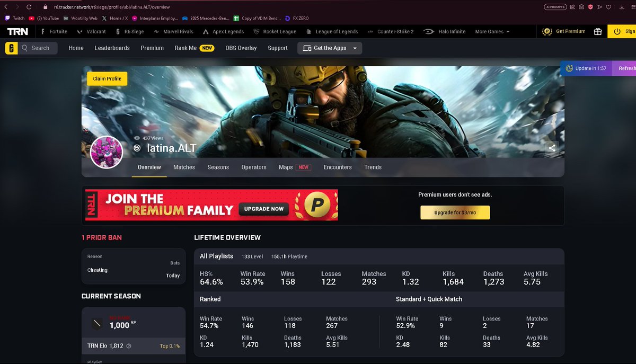The height and width of the screenshot is (364, 636).
Task: Click the Search field
Action: point(38,48)
